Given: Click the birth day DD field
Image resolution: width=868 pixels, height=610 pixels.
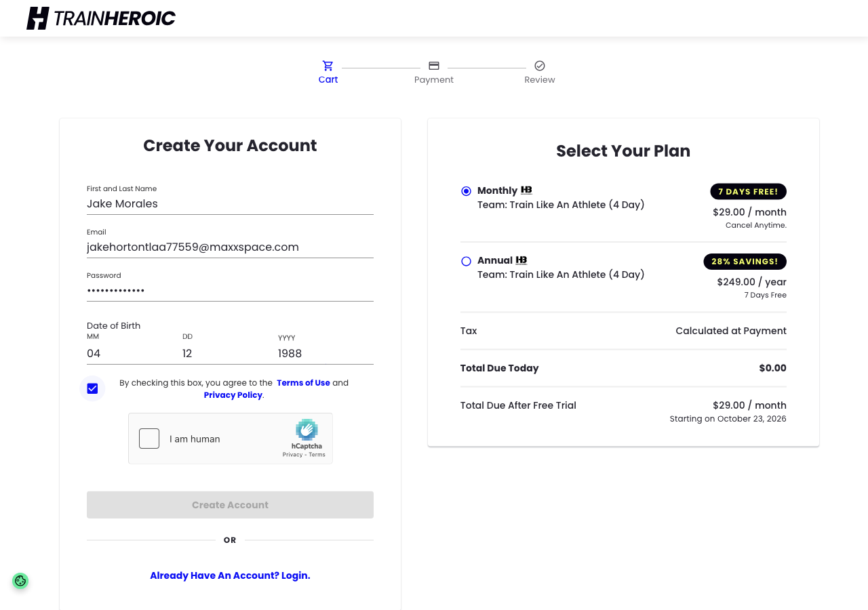Looking at the screenshot, I should point(230,353).
